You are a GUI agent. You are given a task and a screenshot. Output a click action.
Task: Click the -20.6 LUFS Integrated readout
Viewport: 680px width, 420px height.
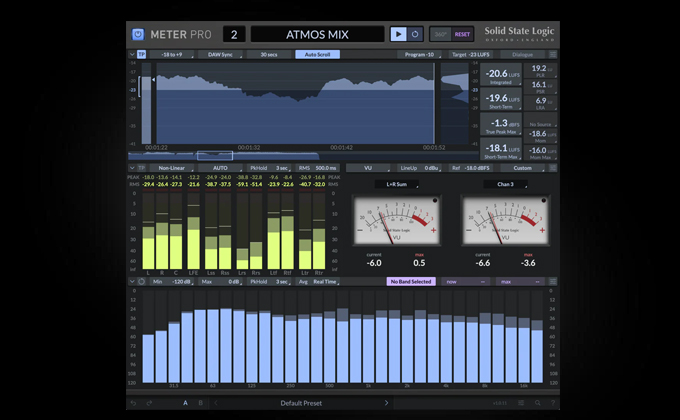point(501,75)
